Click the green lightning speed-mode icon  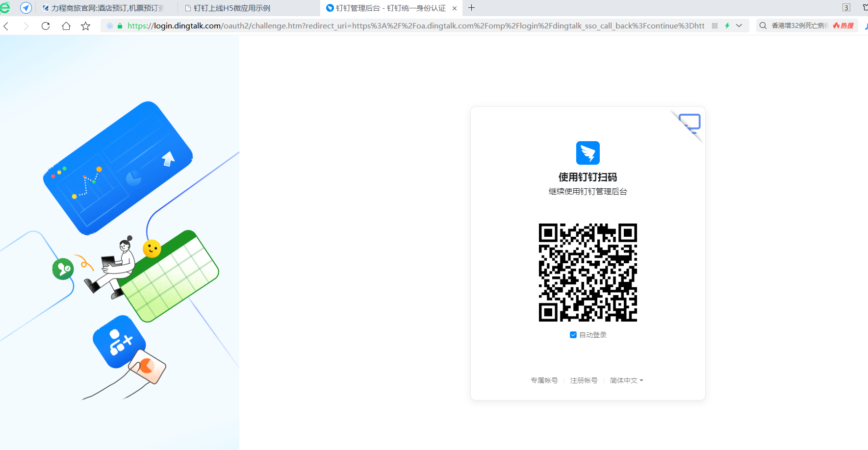coord(727,26)
